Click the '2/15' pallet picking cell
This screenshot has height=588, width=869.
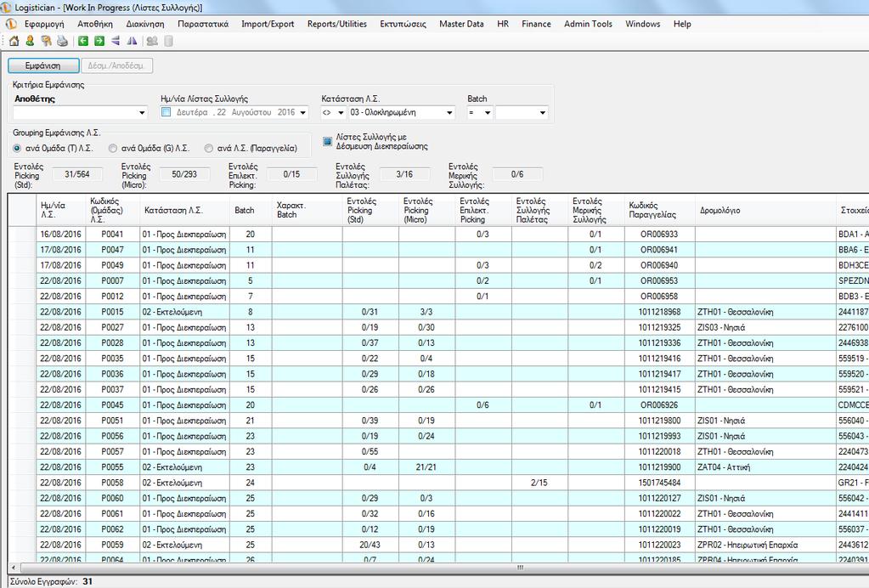(539, 483)
